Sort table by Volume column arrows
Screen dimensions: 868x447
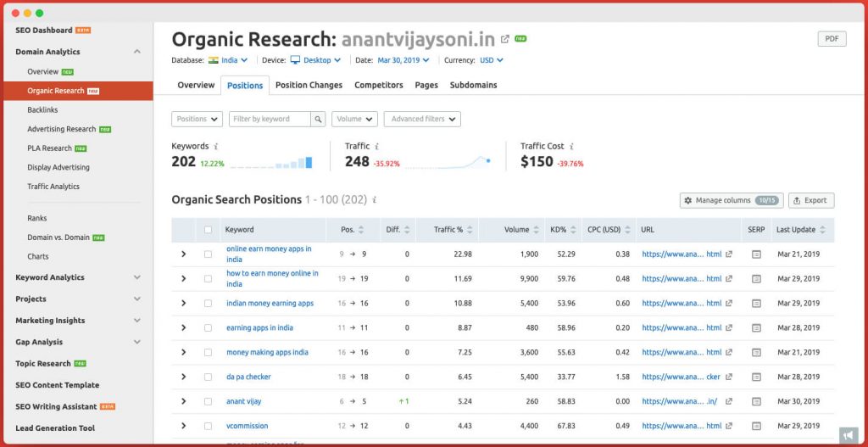(536, 230)
